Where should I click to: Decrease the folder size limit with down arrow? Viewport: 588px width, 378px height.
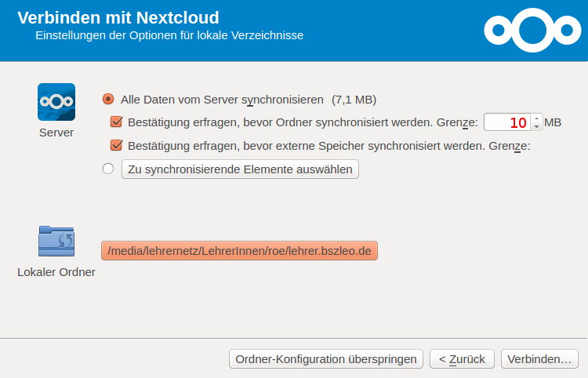pos(537,126)
